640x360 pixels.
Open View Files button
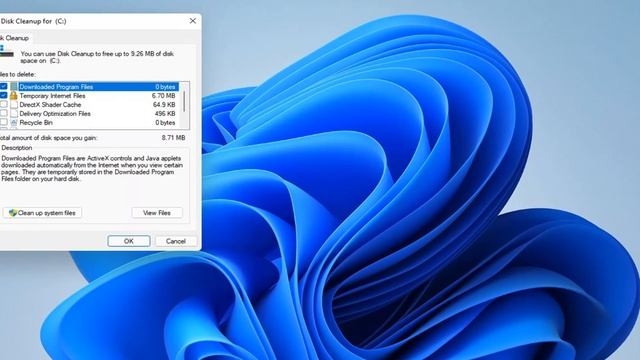click(157, 213)
